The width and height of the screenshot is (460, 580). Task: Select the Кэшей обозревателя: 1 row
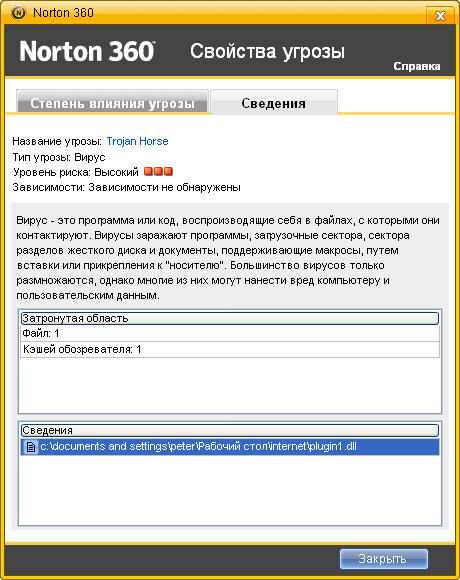(230, 350)
